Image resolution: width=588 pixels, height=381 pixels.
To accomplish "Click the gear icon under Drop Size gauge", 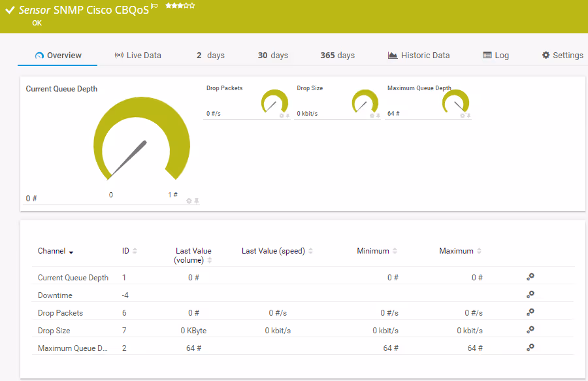I will click(371, 115).
